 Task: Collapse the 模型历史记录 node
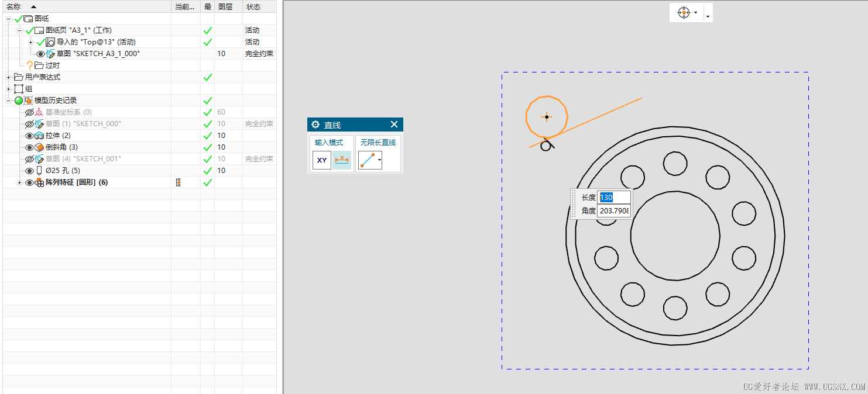pos(8,101)
